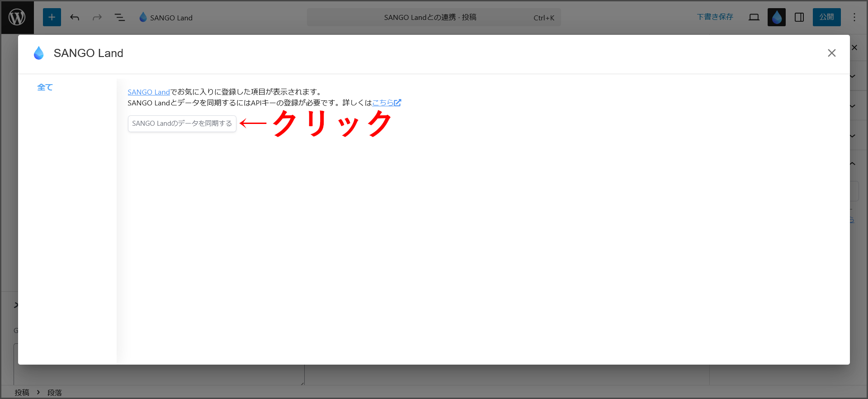This screenshot has width=868, height=399.
Task: Open the document overview list
Action: point(120,17)
